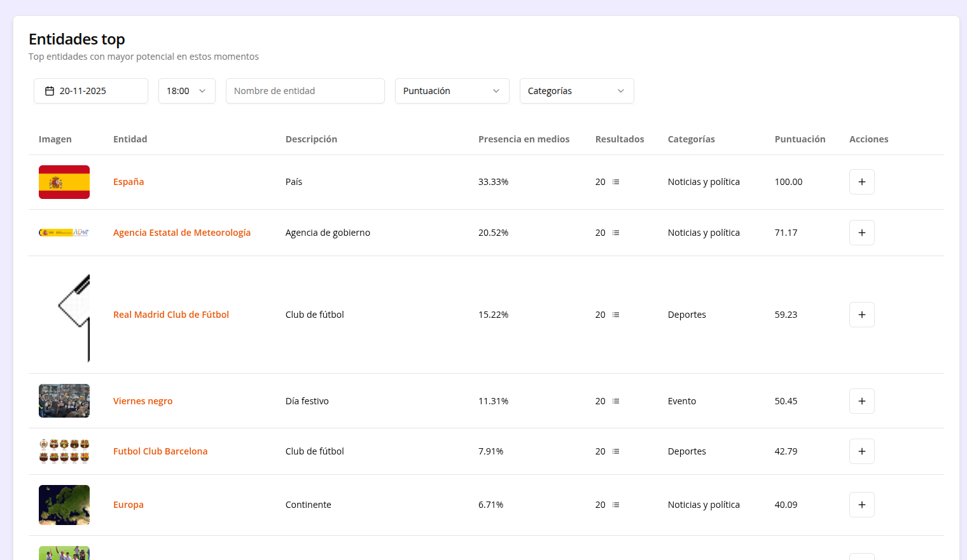
Task: Click the Europa satellite map thumbnail
Action: 64,505
